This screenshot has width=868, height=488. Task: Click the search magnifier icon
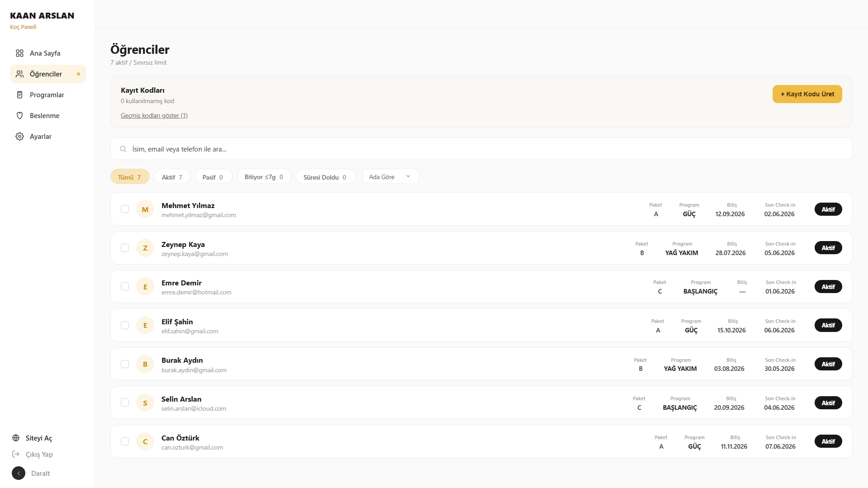[x=123, y=149]
